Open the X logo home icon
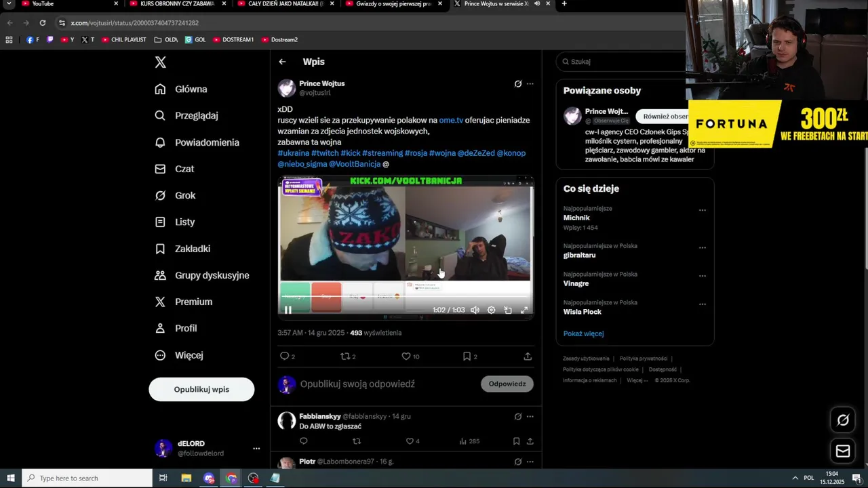 click(160, 62)
